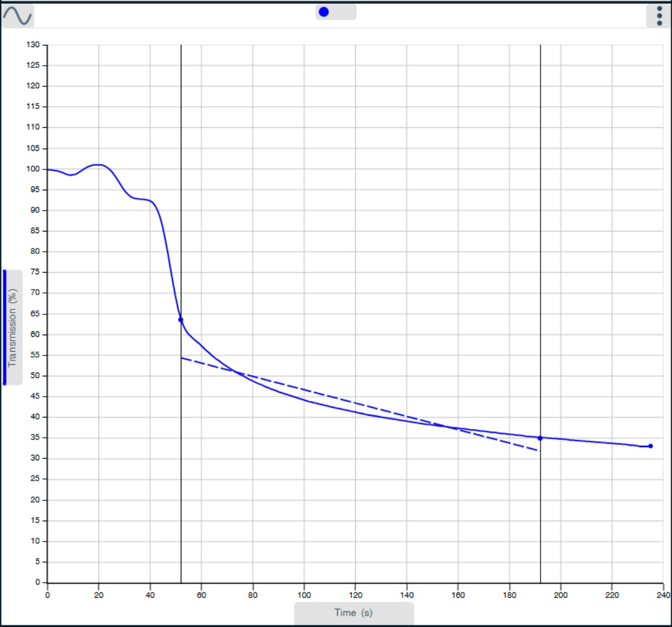Click the 240 label on the time axis

[663, 595]
